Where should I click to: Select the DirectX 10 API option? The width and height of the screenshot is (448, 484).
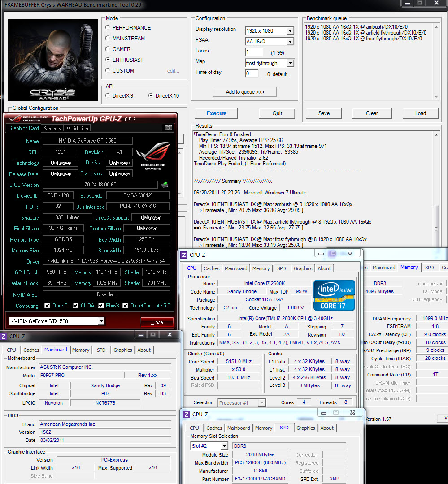pyautogui.click(x=151, y=96)
